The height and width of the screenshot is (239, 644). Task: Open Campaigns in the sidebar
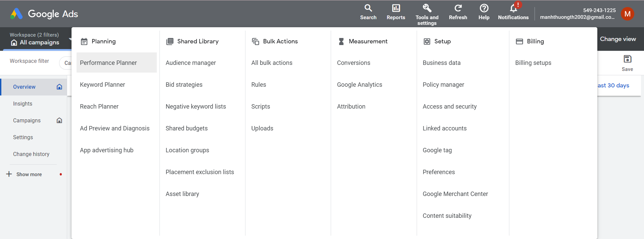point(27,120)
